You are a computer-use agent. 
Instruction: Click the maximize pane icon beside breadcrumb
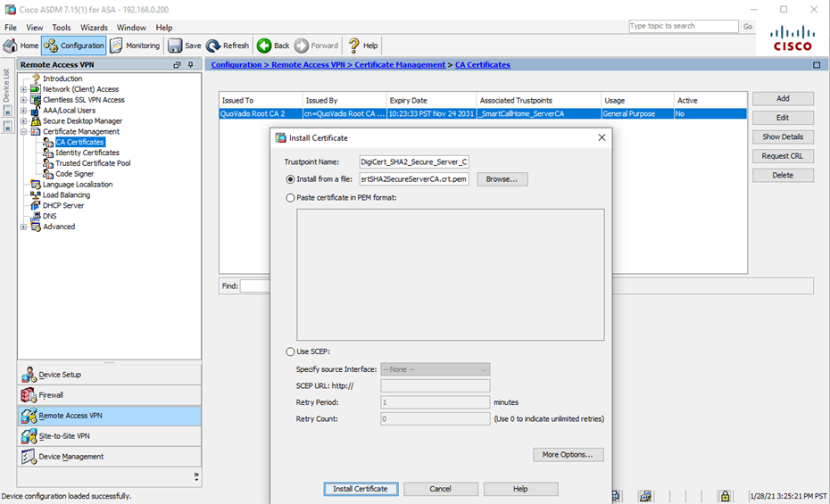click(x=817, y=65)
